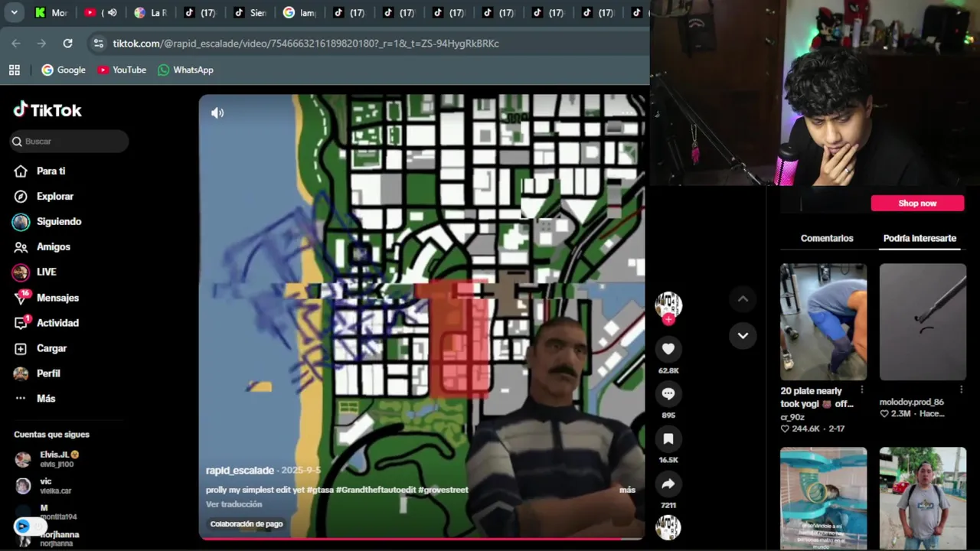The height and width of the screenshot is (551, 980).
Task: Switch to the YouTube tab playing audio
Action: [95, 12]
